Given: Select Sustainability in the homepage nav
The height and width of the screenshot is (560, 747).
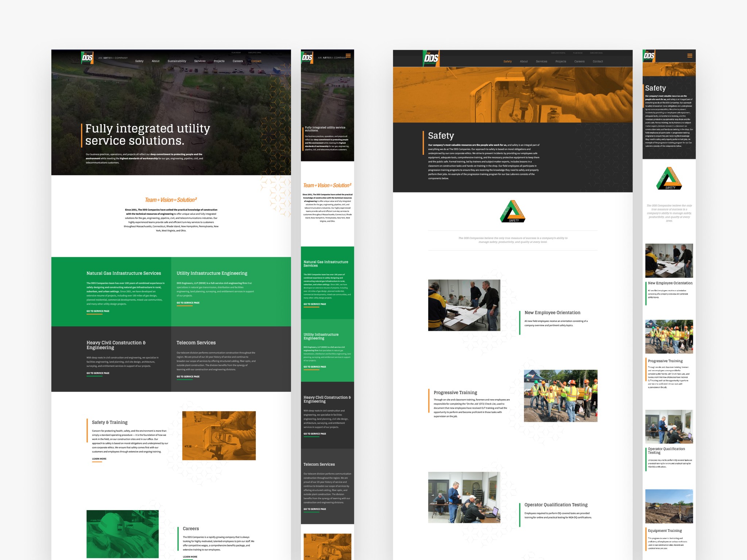Looking at the screenshot, I should pos(177,61).
